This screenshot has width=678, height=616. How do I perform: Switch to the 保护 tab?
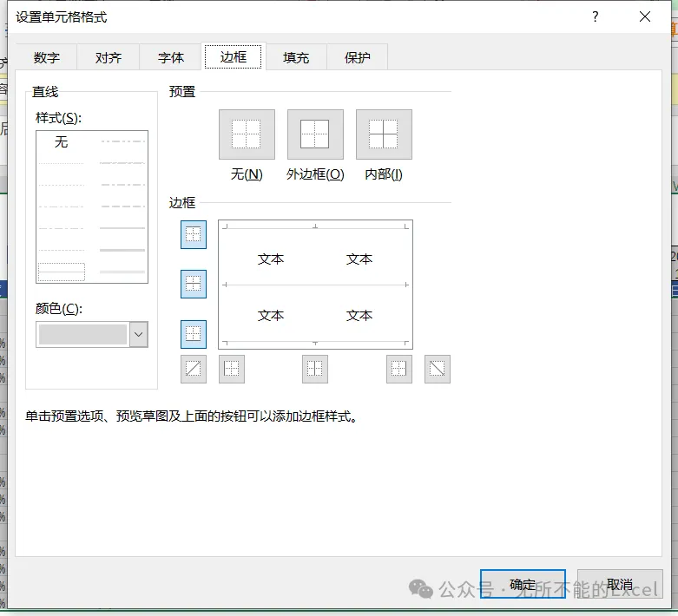pos(357,57)
